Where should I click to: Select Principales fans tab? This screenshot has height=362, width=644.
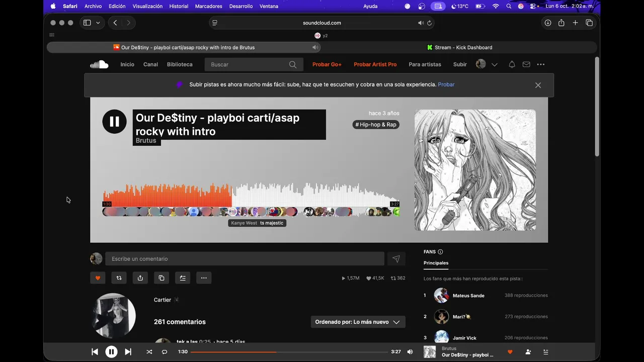[436, 263]
